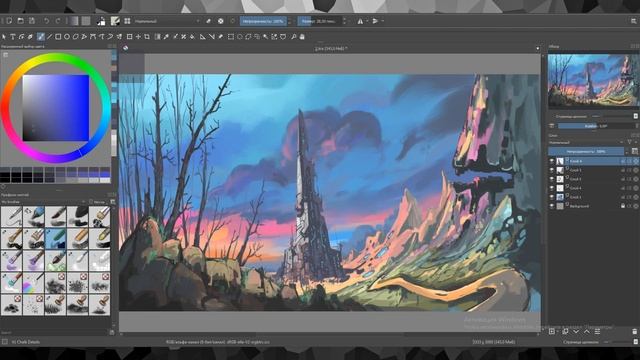Toggle eraser mode in toolbar
640x360 pixels.
(x=209, y=21)
